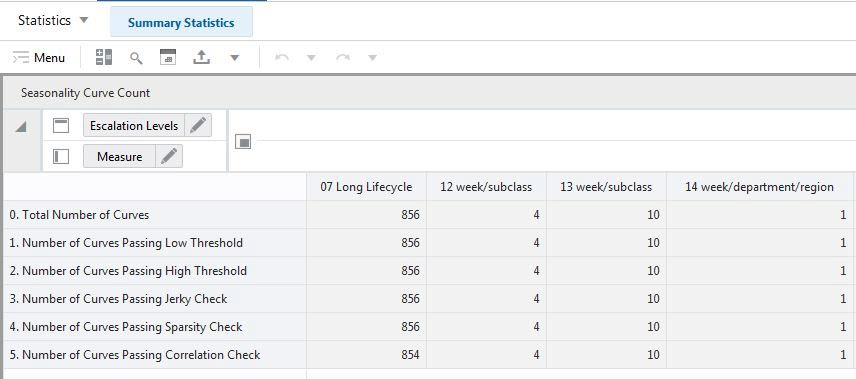The width and height of the screenshot is (856, 379).
Task: Open the Statistics dropdown
Action: pos(53,21)
